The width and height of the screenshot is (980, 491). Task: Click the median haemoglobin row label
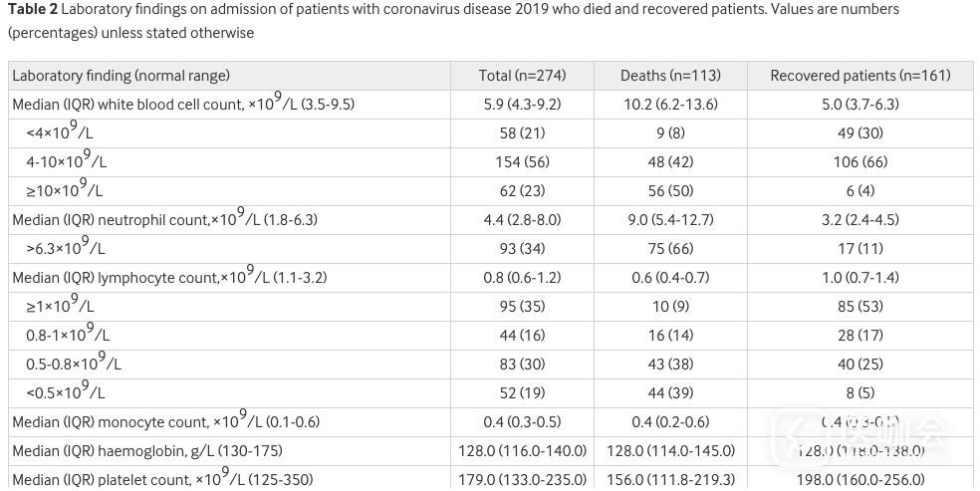pyautogui.click(x=146, y=451)
